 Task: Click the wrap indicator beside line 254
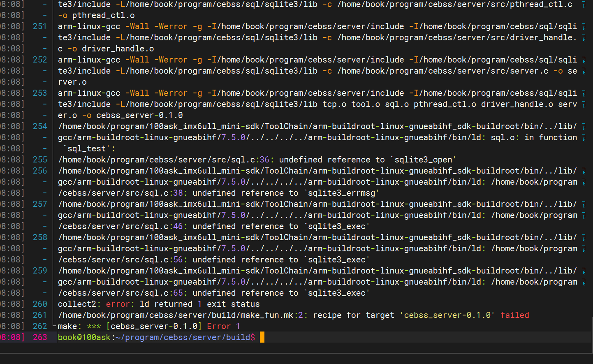pos(584,126)
